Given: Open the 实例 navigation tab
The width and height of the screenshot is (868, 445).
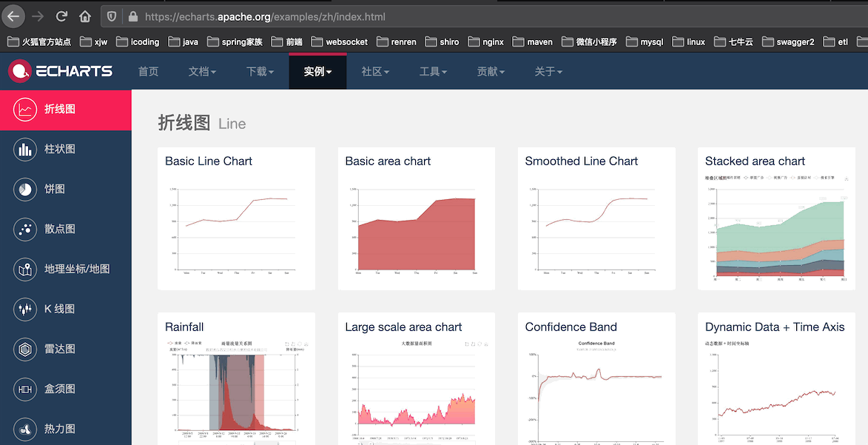Looking at the screenshot, I should coord(317,72).
